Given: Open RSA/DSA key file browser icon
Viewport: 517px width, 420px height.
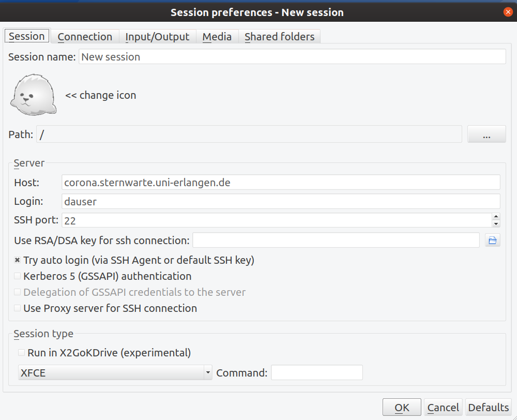Looking at the screenshot, I should [493, 241].
